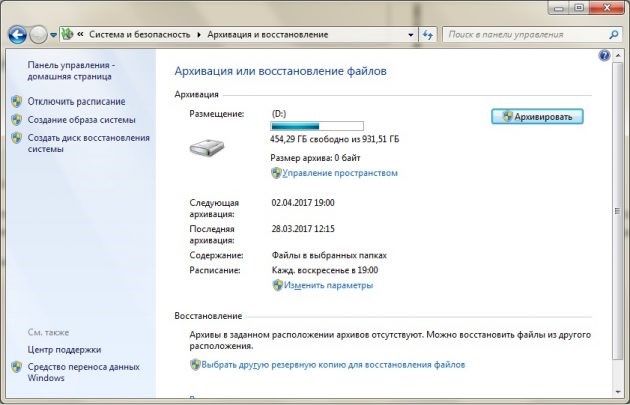Click the Back navigation arrow button
The height and width of the screenshot is (405, 630).
click(x=18, y=35)
